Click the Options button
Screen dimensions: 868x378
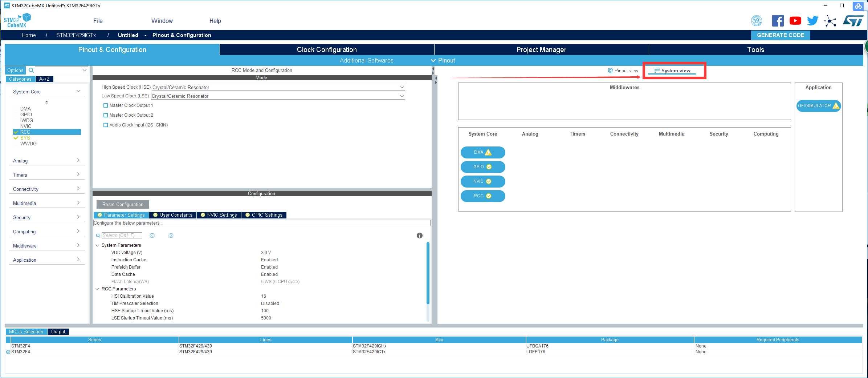pyautogui.click(x=15, y=70)
